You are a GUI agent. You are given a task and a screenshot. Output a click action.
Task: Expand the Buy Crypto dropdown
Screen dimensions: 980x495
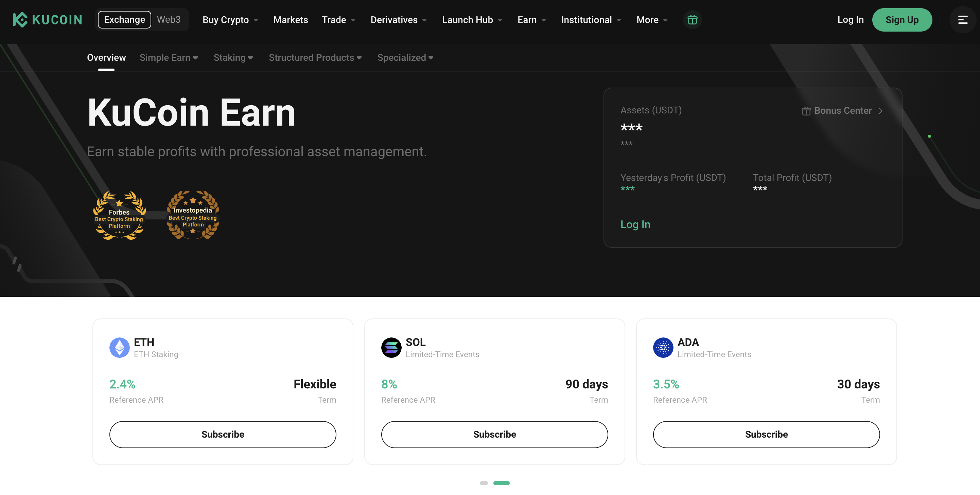[230, 20]
